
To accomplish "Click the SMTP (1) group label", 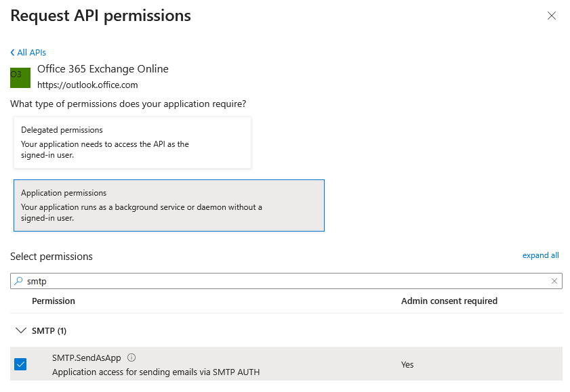I will [x=49, y=330].
